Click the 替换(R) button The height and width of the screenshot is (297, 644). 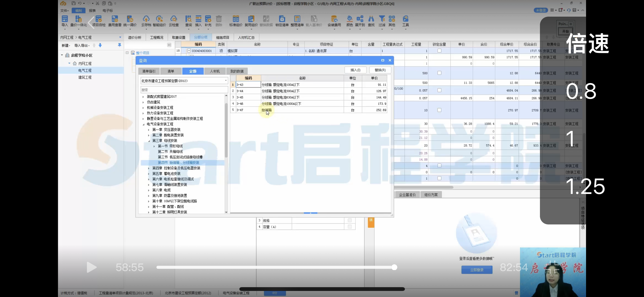click(380, 70)
